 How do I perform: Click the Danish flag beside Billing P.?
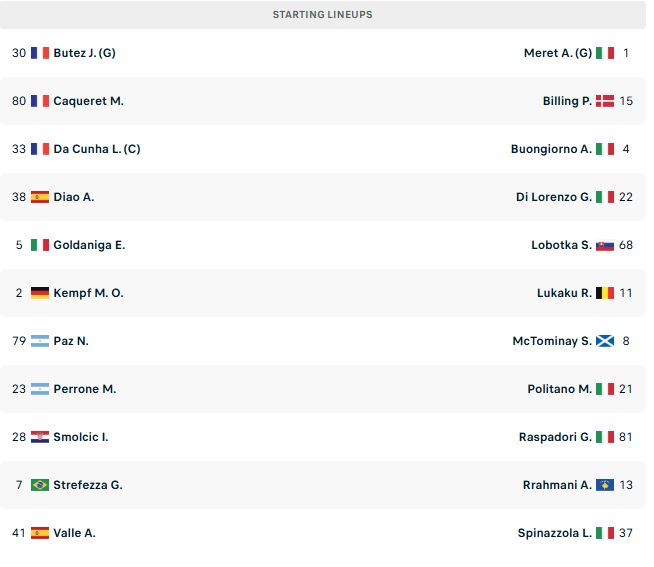pyautogui.click(x=605, y=101)
